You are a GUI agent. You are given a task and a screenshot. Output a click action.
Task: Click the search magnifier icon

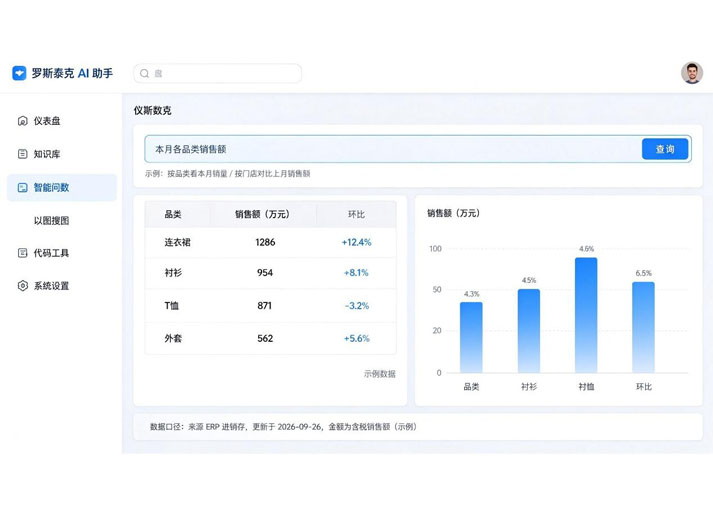tap(145, 74)
